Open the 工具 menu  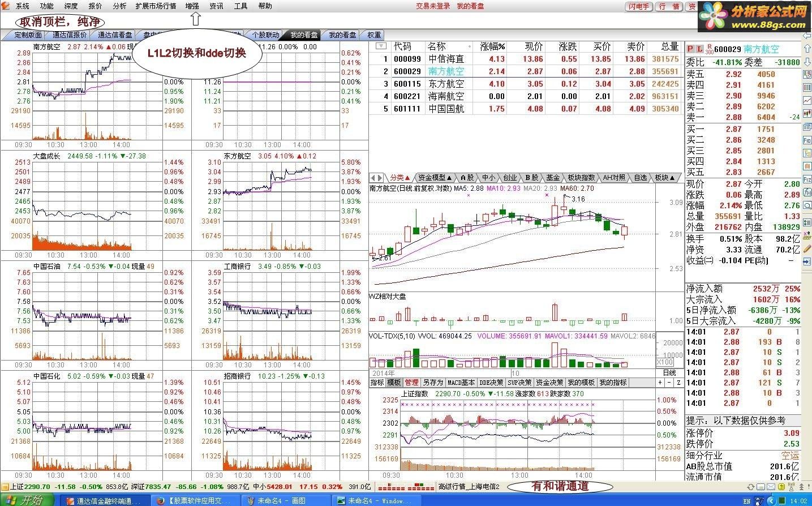(240, 6)
